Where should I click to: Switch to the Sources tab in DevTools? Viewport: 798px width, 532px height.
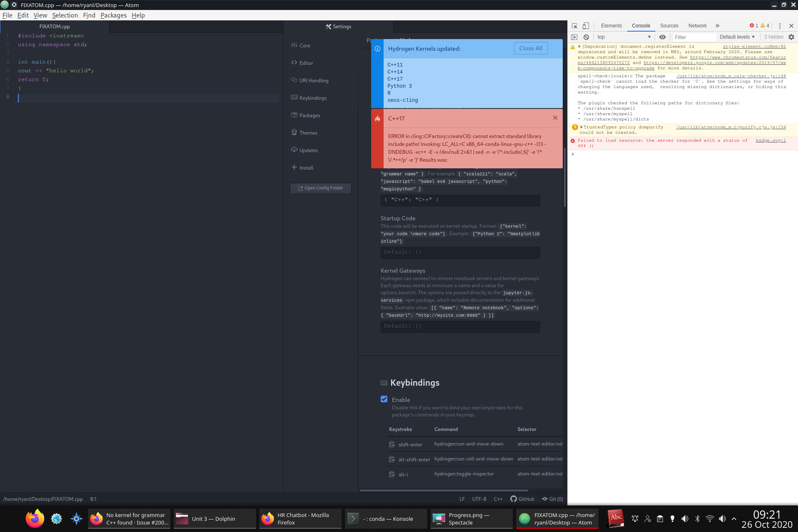pyautogui.click(x=669, y=25)
